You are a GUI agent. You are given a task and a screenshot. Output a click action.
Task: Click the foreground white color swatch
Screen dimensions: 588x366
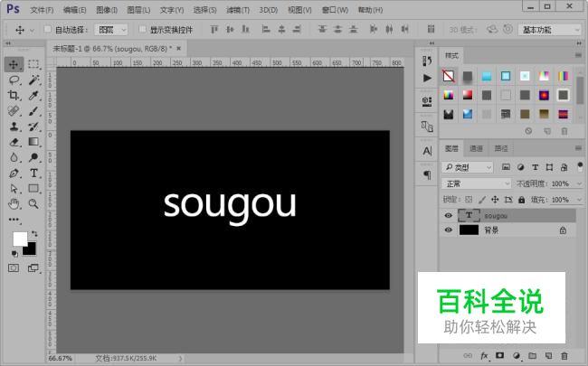click(19, 238)
